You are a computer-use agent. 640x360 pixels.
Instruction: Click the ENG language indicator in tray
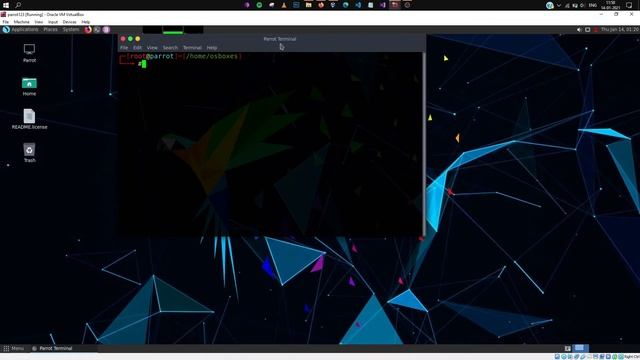pyautogui.click(x=593, y=5)
